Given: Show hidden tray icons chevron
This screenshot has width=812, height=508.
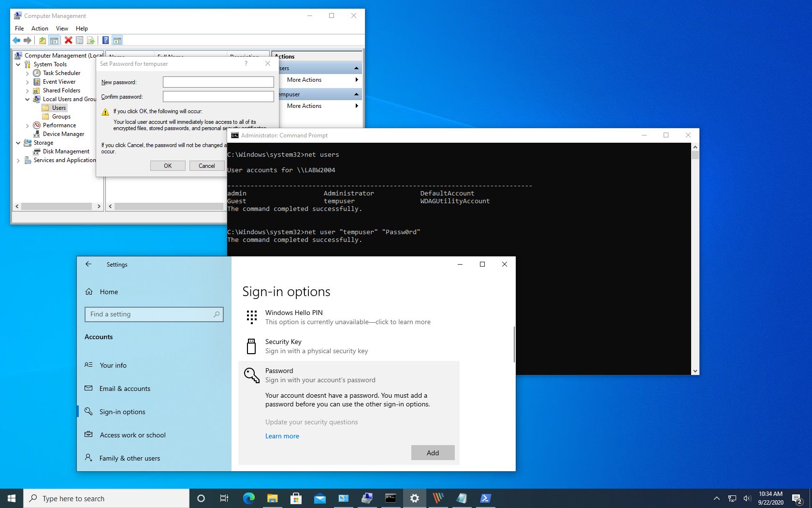Looking at the screenshot, I should coord(717,498).
